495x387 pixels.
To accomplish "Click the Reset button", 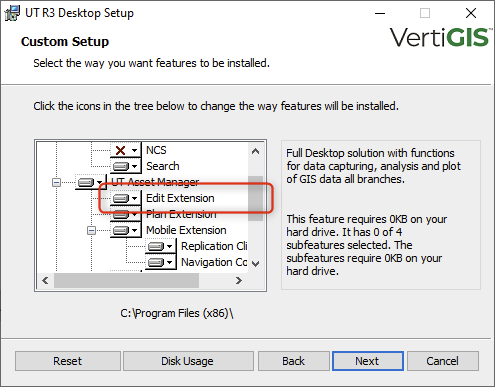I will [68, 361].
